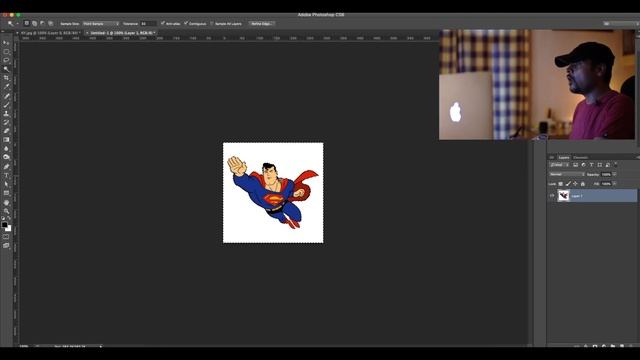Screen dimensions: 640x360
Task: Turn layer filtering switch on or off
Action: (x=616, y=164)
